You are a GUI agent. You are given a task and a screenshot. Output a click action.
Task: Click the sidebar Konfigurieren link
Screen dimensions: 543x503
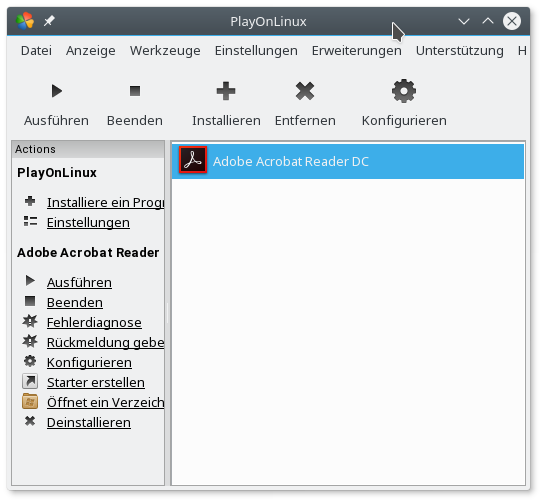89,362
